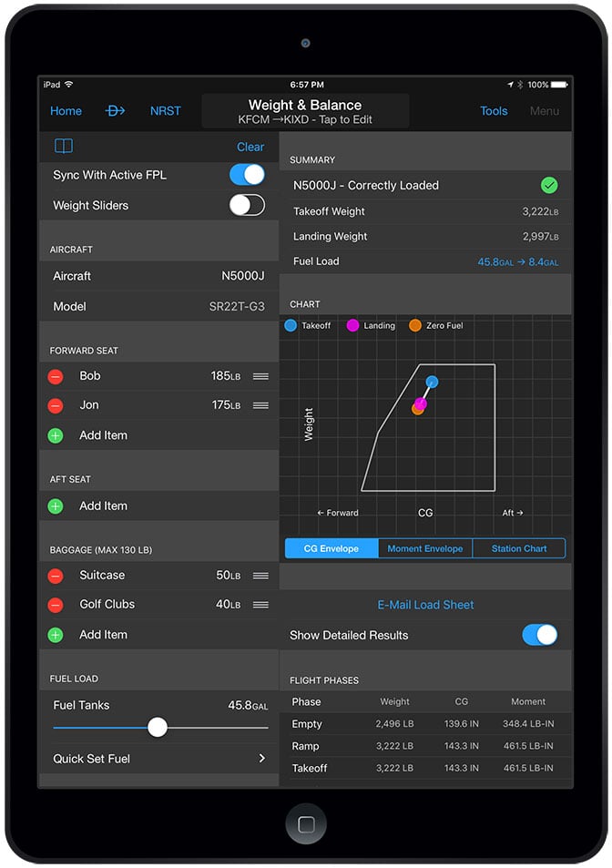Screen dimensions: 612x868
Task: Tap Fuel Load 45.8 GAL → 8.4 GAL value
Action: click(x=518, y=261)
